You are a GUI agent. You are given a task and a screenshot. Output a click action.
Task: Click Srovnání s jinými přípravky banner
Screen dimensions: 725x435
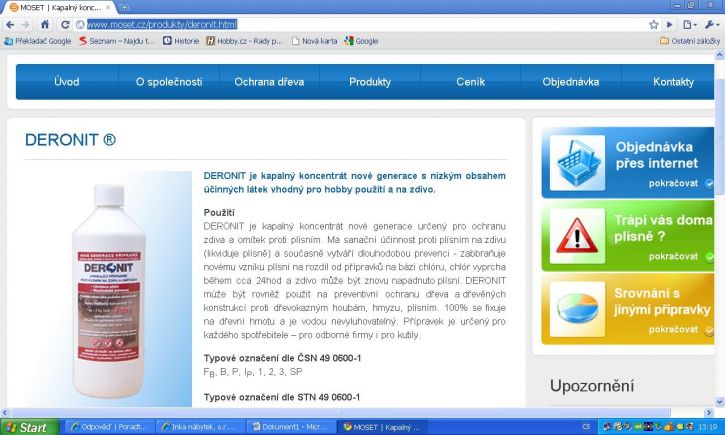click(628, 309)
